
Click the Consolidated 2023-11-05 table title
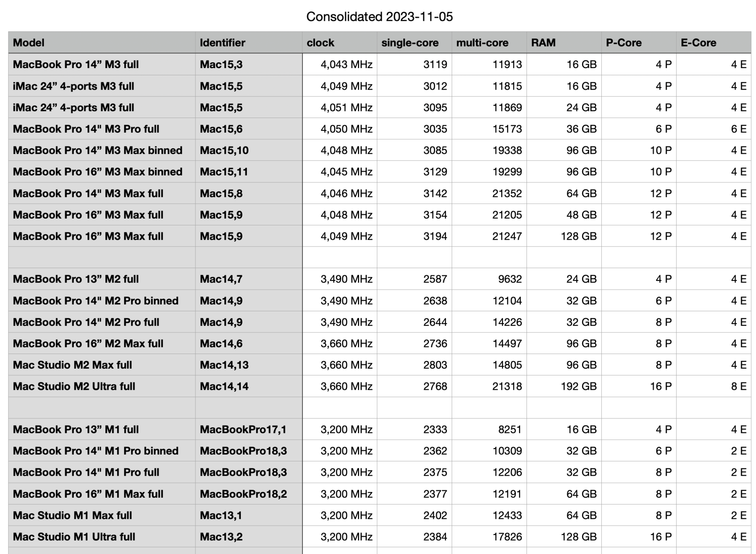[379, 17]
